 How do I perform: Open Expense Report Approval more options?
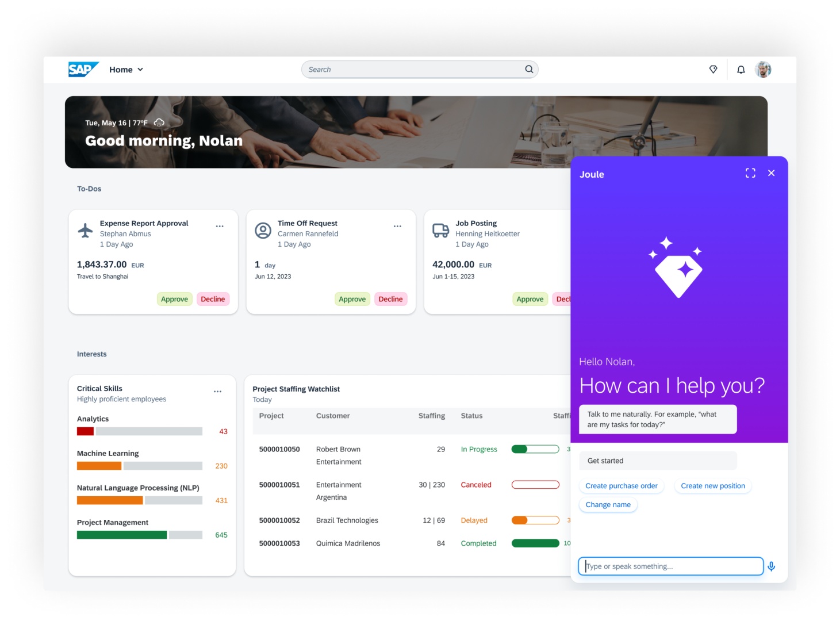point(220,227)
